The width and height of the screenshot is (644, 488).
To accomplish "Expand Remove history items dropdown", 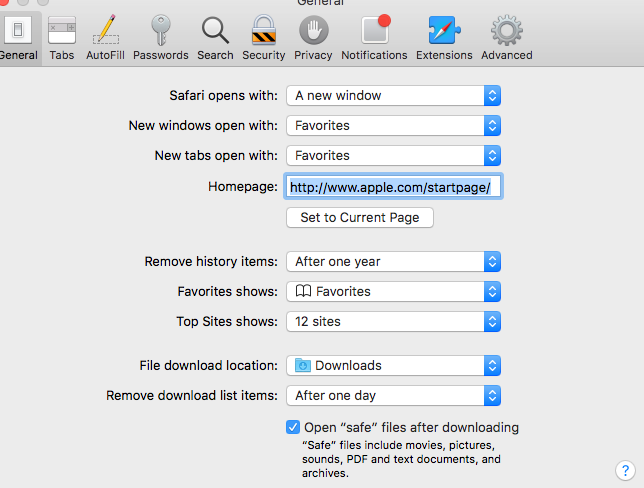I will click(x=393, y=261).
